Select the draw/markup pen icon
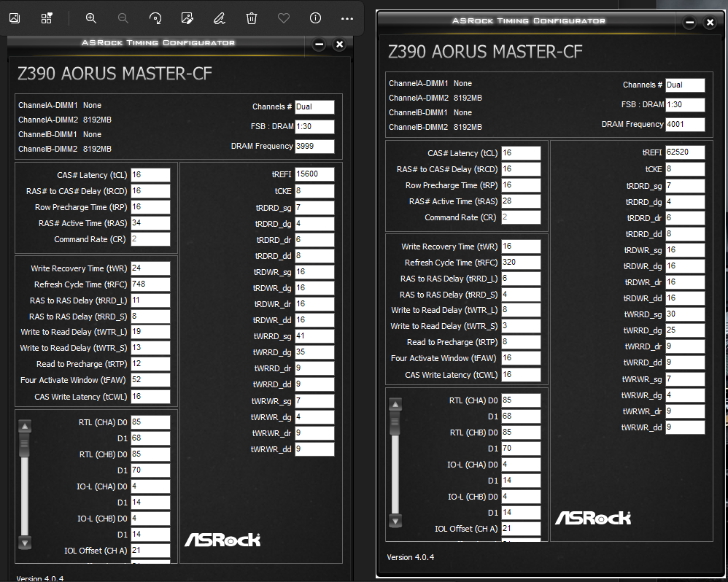This screenshot has width=728, height=582. 219,18
